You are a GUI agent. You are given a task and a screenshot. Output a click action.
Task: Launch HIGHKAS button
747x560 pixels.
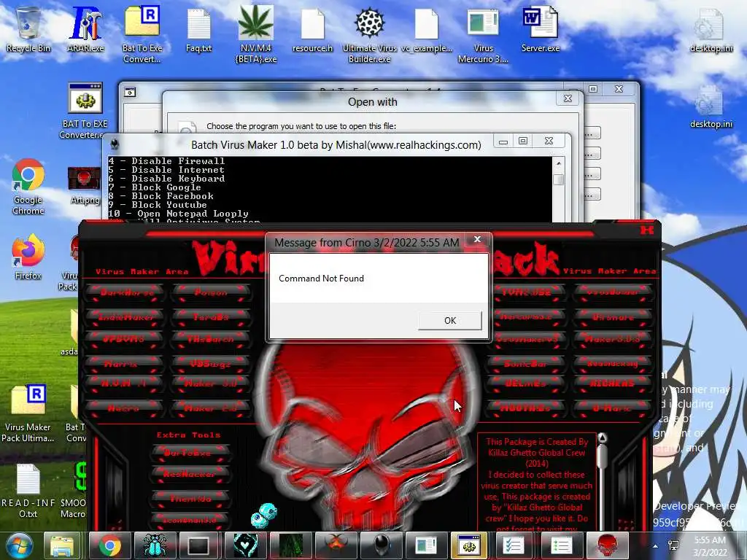pyautogui.click(x=612, y=383)
